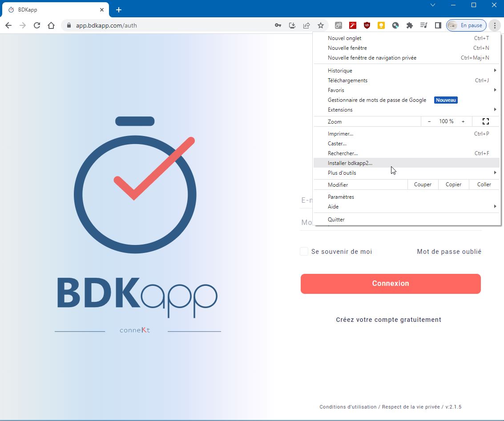Tick the 'Se souvenir de moi' checkbox
Image resolution: width=504 pixels, height=421 pixels.
point(304,252)
